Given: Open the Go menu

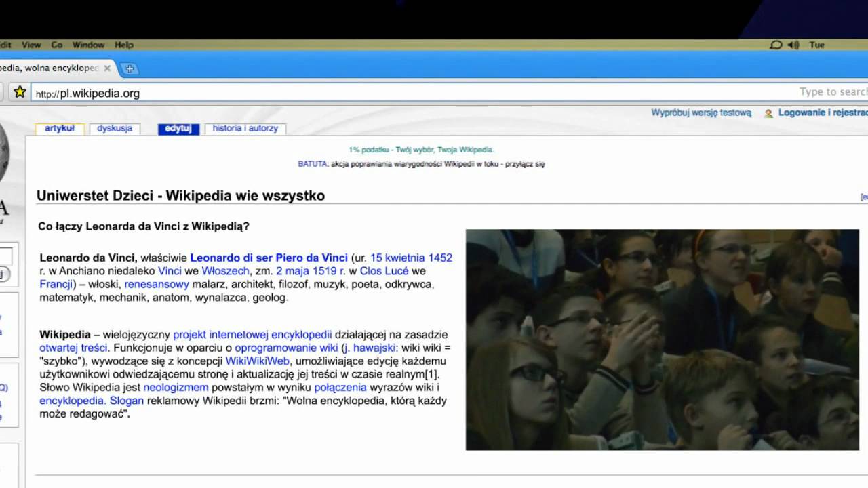Looking at the screenshot, I should click(x=57, y=45).
